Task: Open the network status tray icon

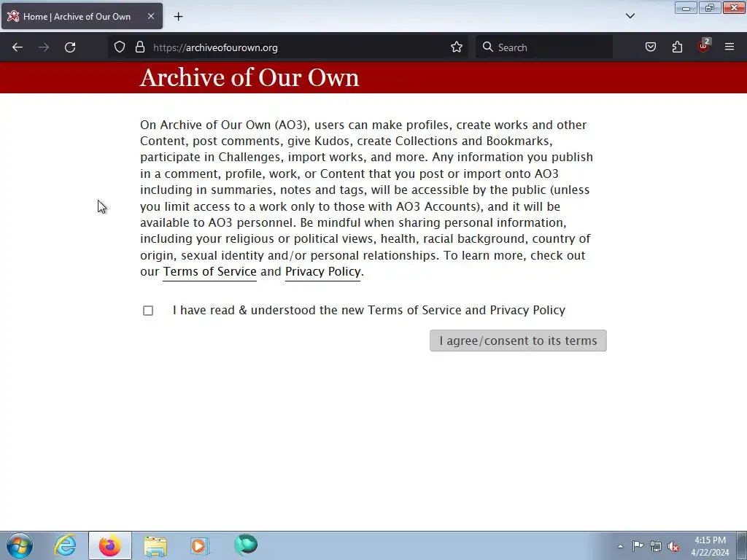Action: [x=656, y=547]
